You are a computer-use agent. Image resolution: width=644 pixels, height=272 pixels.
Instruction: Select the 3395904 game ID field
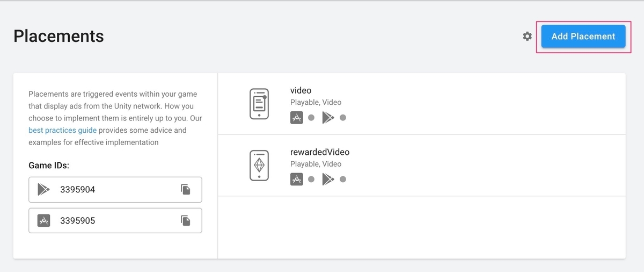tap(107, 189)
